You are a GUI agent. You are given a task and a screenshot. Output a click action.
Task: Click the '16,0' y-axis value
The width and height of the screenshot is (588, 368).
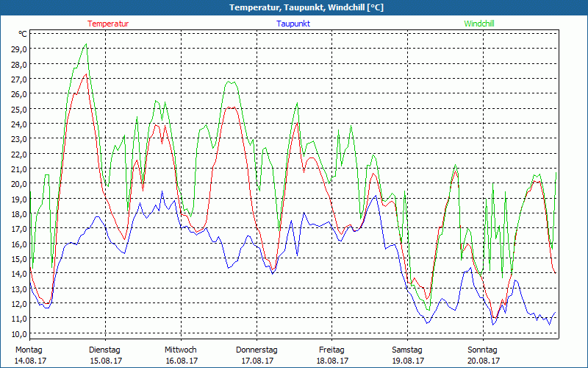click(x=19, y=244)
